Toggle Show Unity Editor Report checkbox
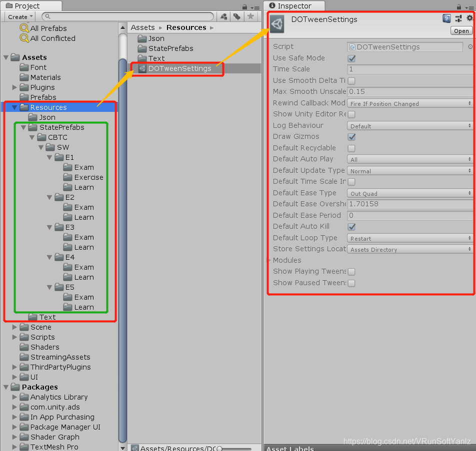This screenshot has width=476, height=451. point(351,114)
